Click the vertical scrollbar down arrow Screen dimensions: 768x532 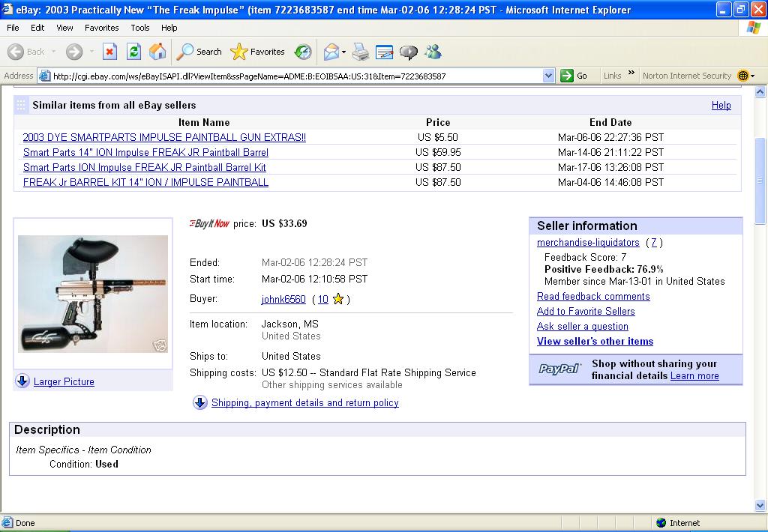[x=760, y=506]
